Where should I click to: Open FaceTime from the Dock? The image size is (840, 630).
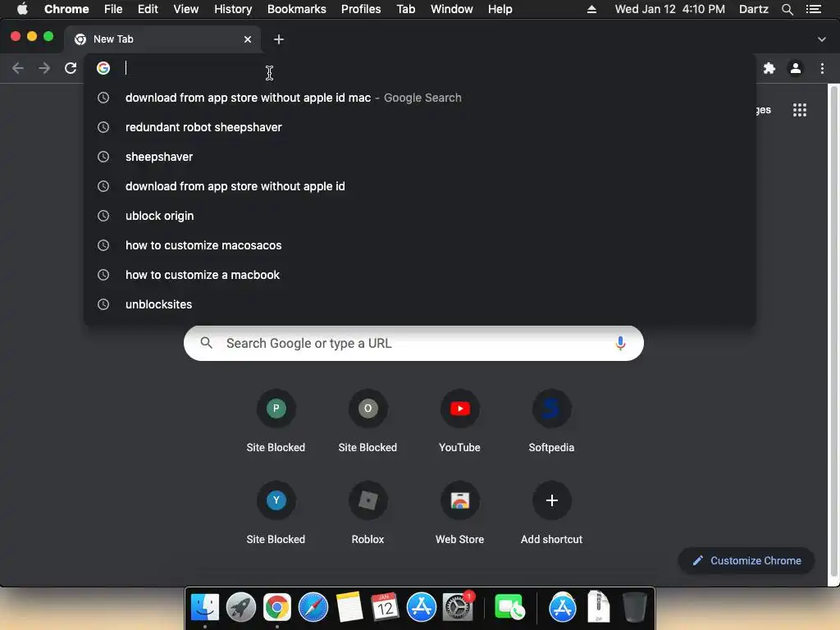[x=509, y=607]
